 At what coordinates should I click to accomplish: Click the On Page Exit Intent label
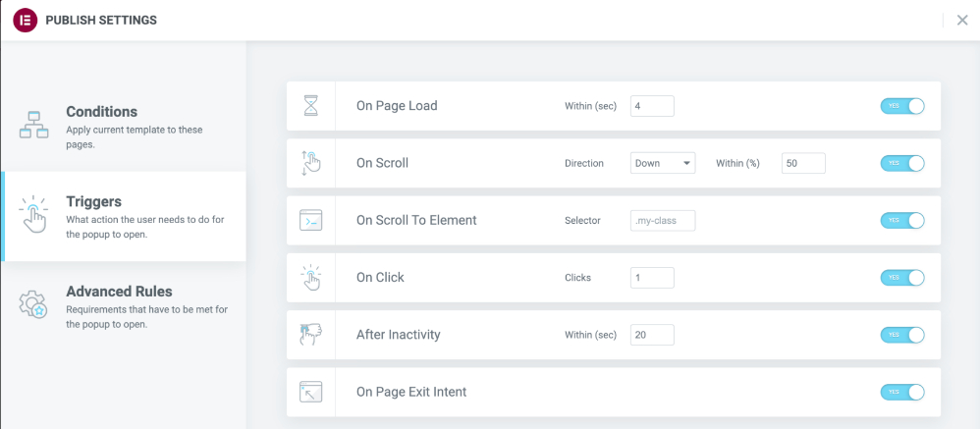(x=411, y=392)
